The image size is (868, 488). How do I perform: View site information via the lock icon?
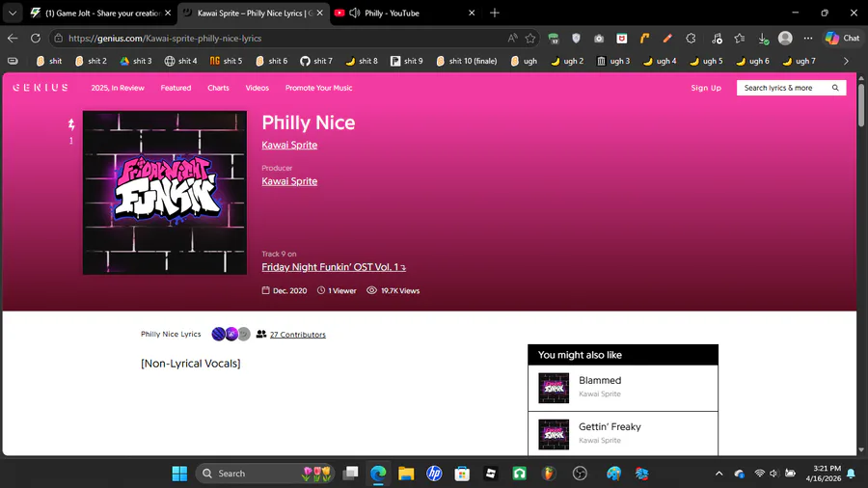click(x=59, y=39)
